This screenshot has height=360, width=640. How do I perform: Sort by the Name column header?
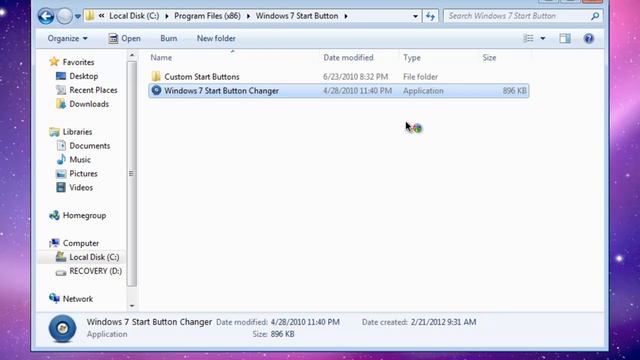pyautogui.click(x=161, y=58)
